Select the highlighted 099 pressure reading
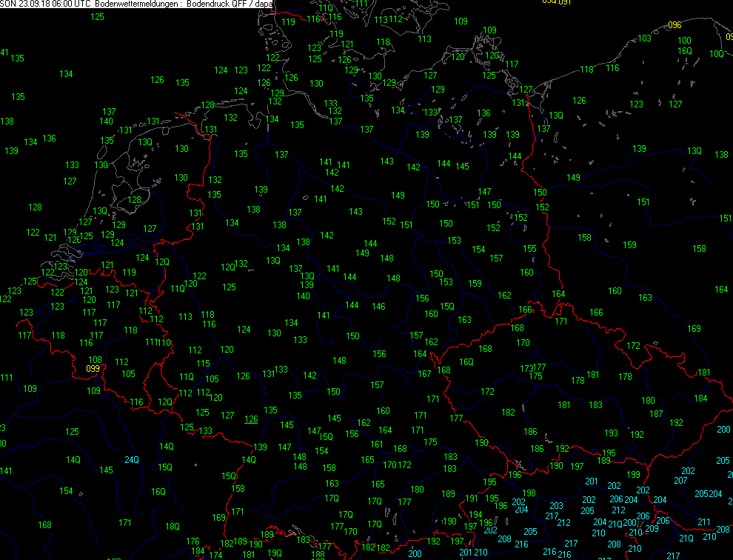 coord(93,368)
